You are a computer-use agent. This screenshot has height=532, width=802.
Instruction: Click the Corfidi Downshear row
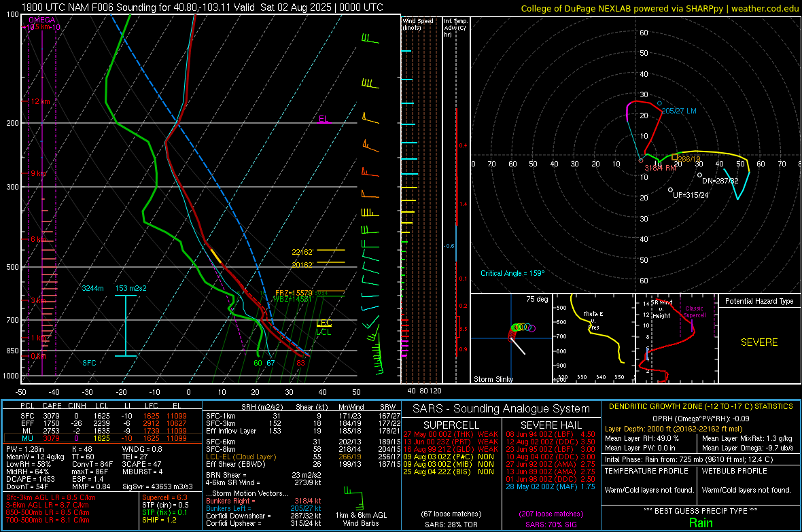pos(264,516)
